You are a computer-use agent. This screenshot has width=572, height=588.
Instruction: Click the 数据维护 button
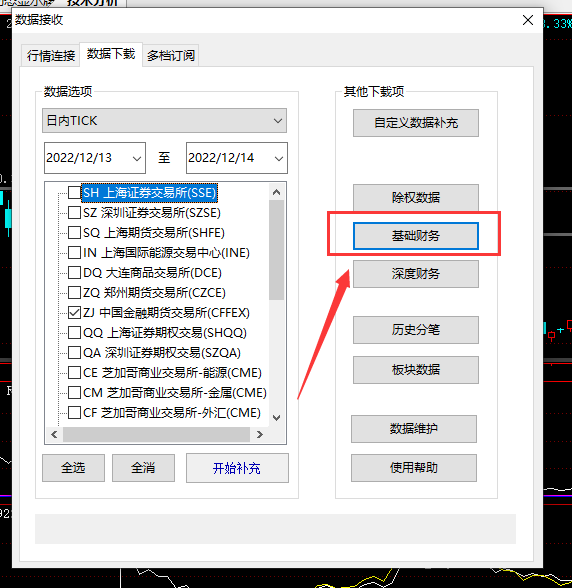pos(414,429)
